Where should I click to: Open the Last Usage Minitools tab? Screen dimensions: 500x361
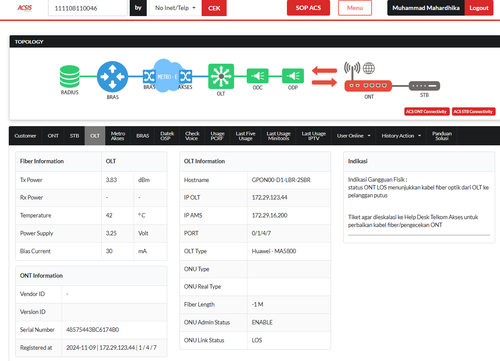point(278,136)
